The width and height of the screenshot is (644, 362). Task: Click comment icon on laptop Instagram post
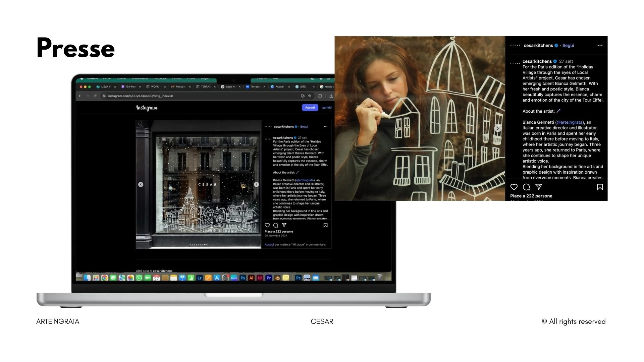pos(276,225)
